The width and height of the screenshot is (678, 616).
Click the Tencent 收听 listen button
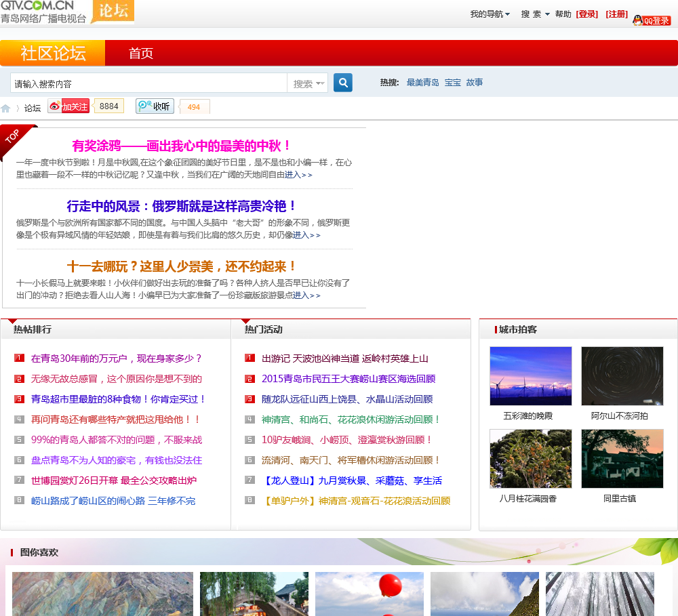point(155,106)
